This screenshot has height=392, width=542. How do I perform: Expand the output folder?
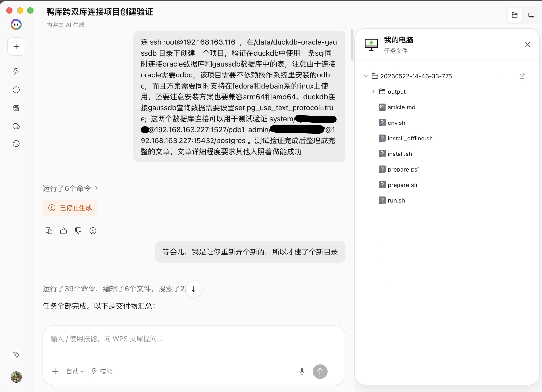click(373, 92)
